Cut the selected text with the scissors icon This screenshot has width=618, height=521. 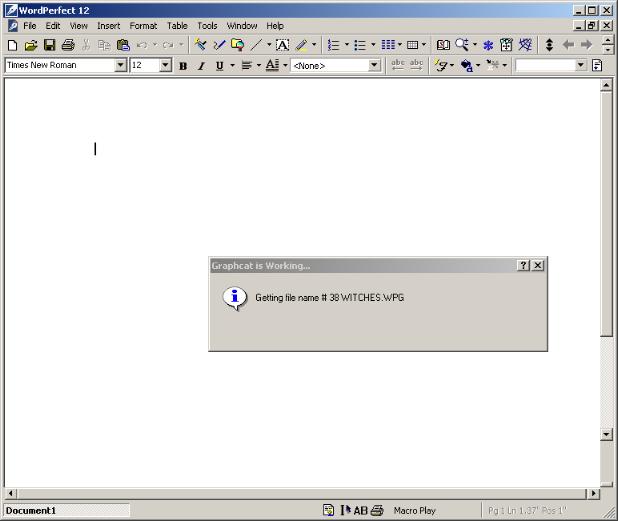[86, 45]
